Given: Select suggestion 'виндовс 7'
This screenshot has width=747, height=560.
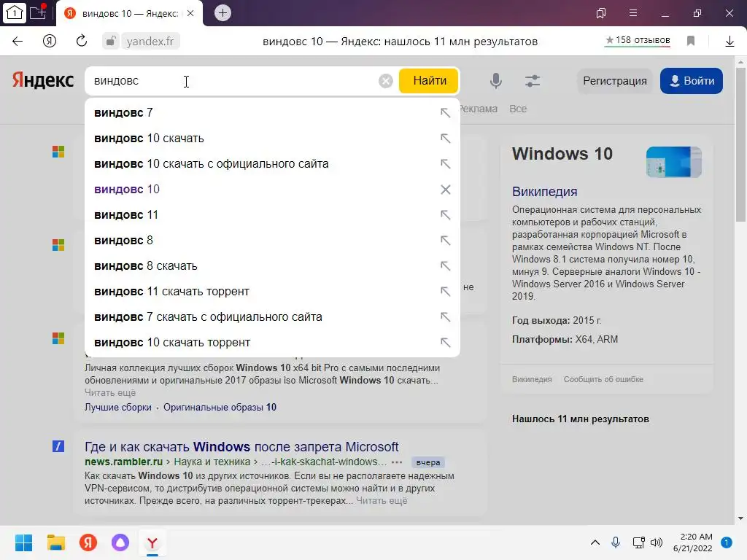Looking at the screenshot, I should click(272, 113).
